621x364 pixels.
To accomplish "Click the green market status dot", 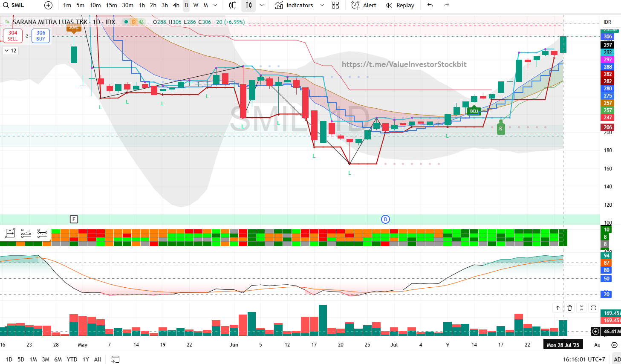I will [126, 22].
